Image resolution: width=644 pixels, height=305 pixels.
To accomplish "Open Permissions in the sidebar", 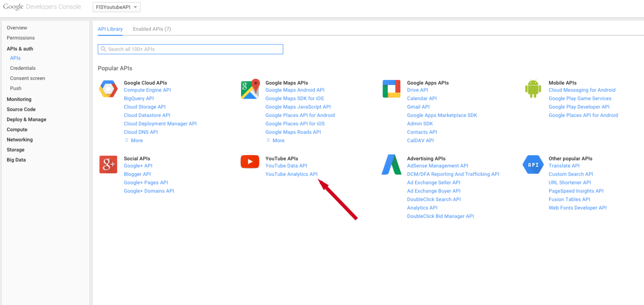I will [21, 38].
